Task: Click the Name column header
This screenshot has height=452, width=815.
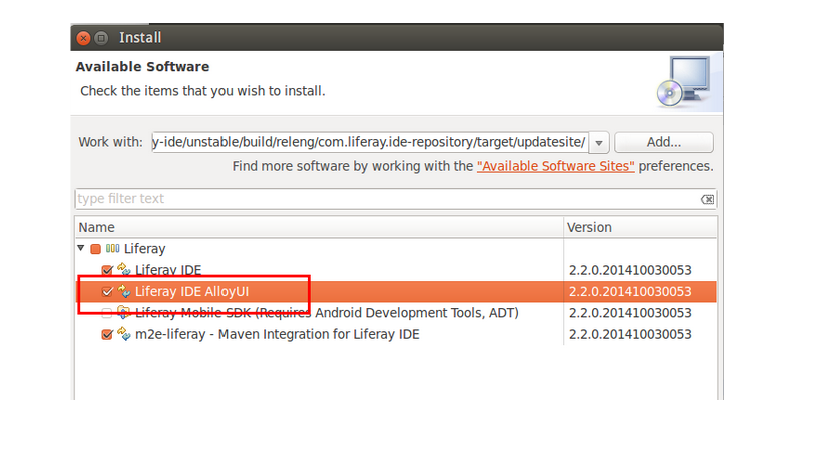Action: (x=319, y=228)
